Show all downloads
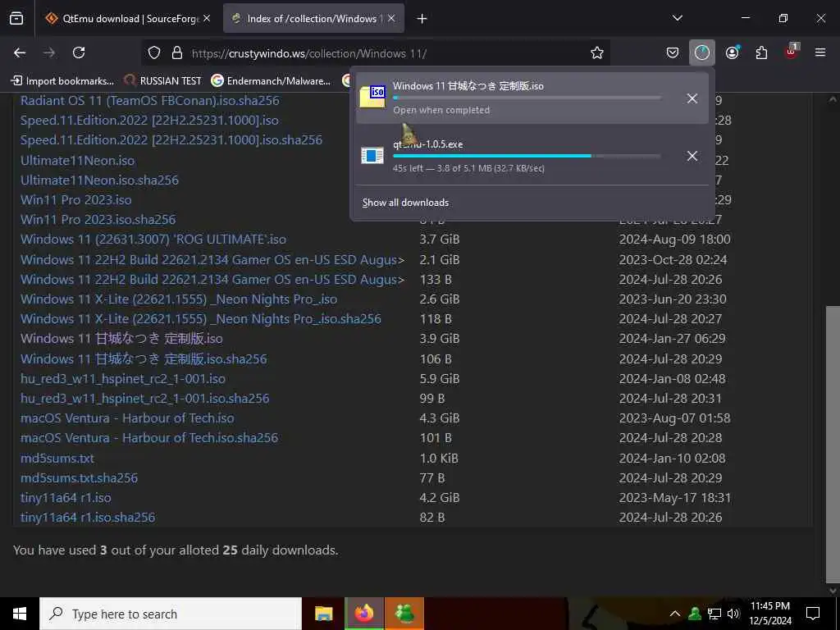Screen dimensions: 840x630 tap(405, 203)
